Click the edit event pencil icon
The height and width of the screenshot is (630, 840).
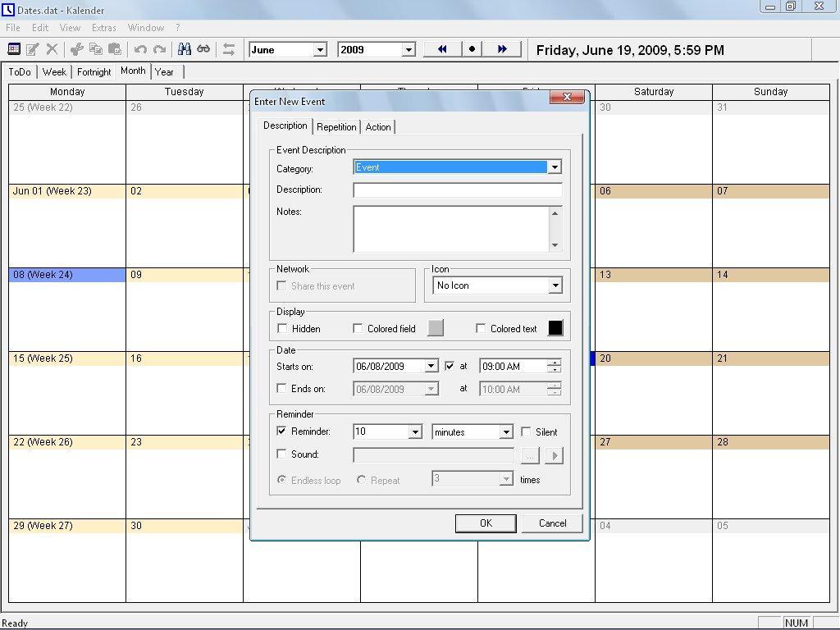(33, 49)
